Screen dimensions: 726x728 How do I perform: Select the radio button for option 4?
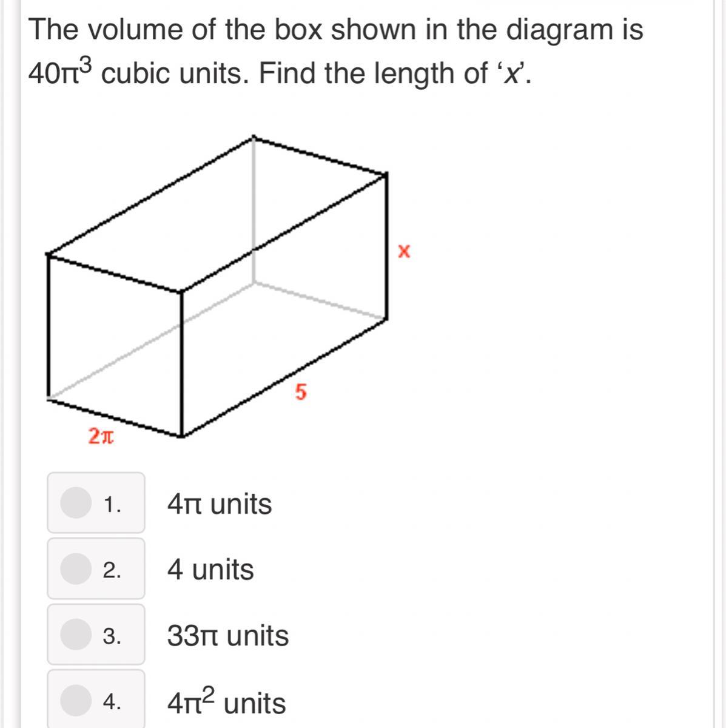[x=76, y=701]
